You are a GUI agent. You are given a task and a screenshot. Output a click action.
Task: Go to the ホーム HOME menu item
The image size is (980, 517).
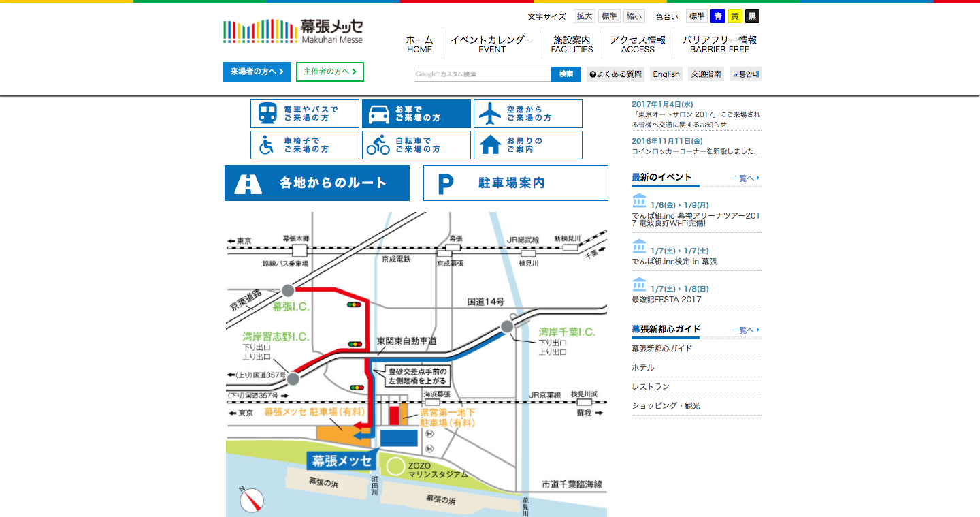pos(420,46)
